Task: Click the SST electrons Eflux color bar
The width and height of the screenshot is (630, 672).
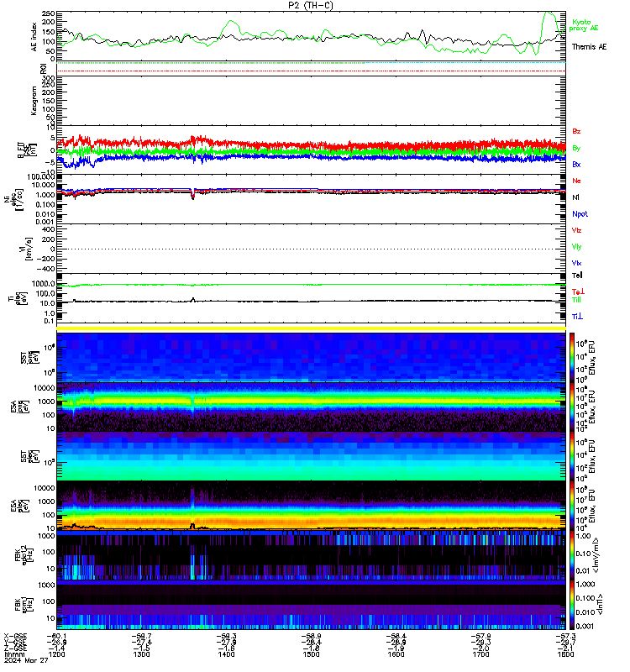Action: [572, 456]
